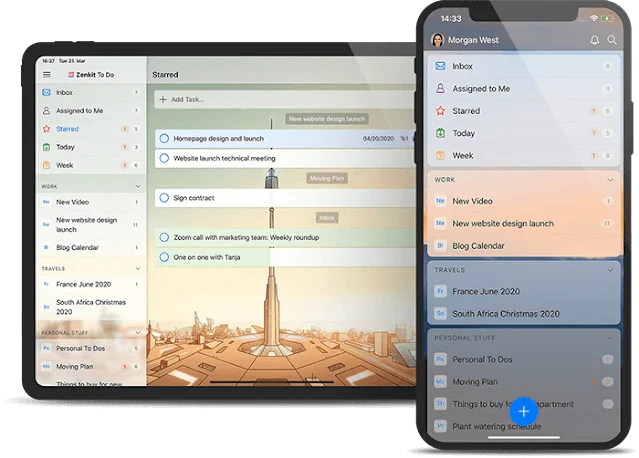Collapse the PERSONAL STUFF section on the tablet
The image size is (639, 458).
pyautogui.click(x=138, y=332)
